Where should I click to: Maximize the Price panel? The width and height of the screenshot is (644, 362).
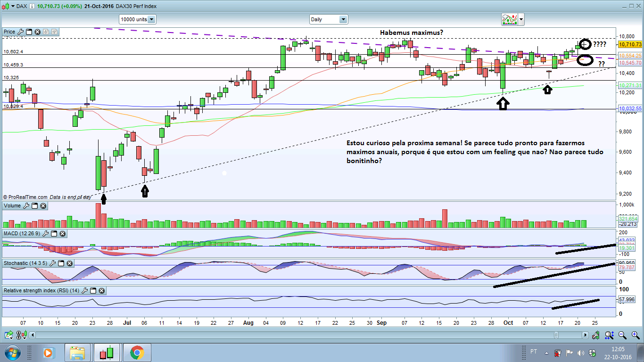click(x=29, y=32)
